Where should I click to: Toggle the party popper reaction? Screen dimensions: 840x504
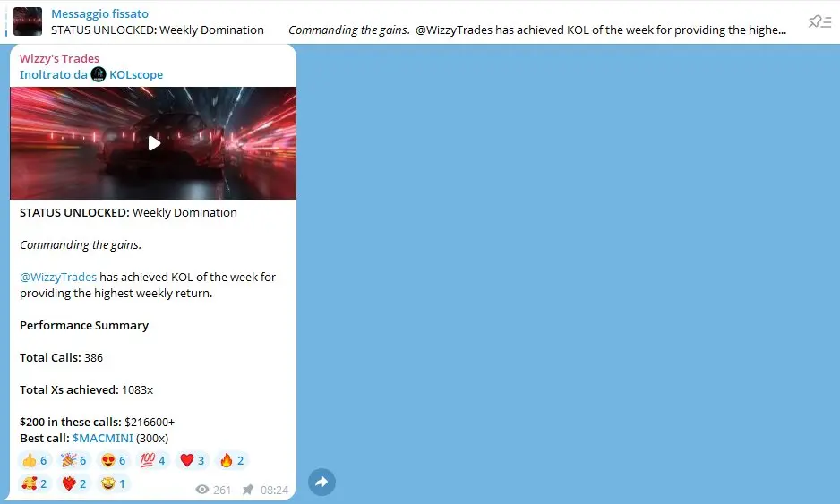pos(74,461)
